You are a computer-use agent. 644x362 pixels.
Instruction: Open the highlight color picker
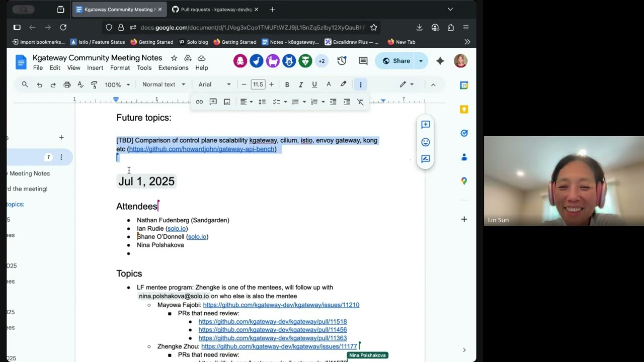click(x=343, y=84)
